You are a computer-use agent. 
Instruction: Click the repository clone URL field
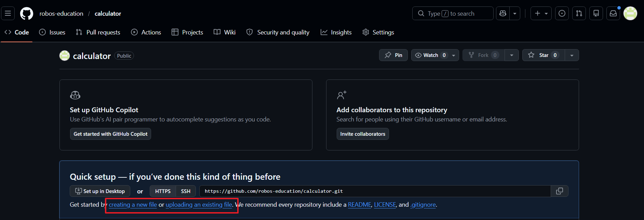375,191
